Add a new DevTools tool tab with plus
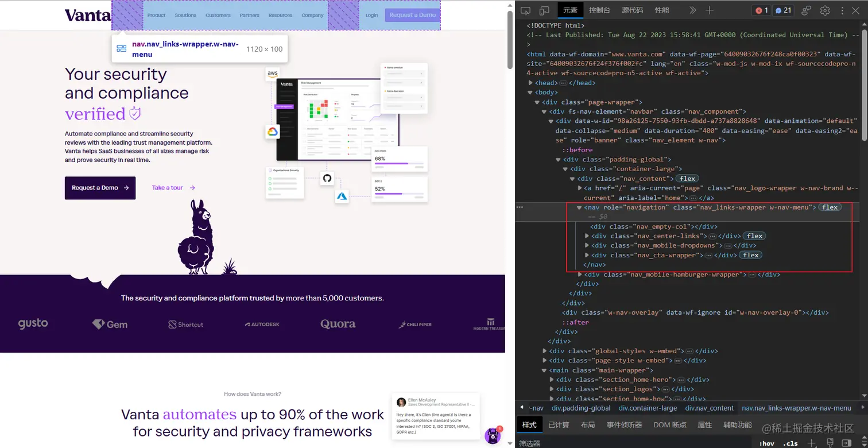 coord(710,10)
